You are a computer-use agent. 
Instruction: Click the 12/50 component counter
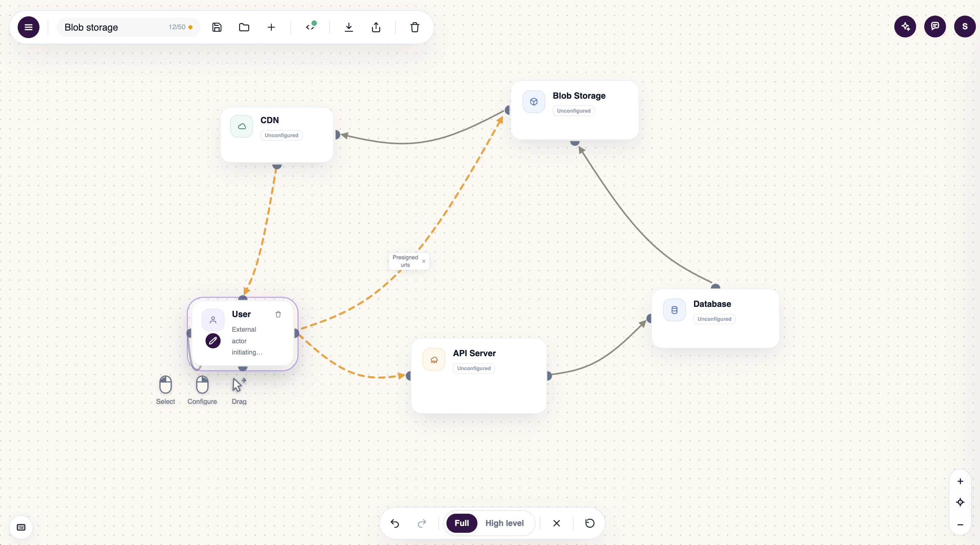coord(177,27)
